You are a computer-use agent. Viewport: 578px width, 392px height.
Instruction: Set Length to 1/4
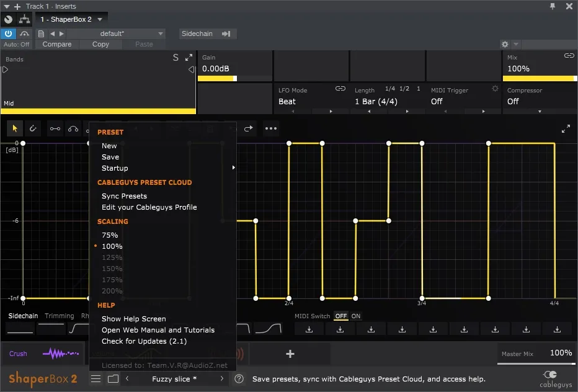pyautogui.click(x=389, y=89)
